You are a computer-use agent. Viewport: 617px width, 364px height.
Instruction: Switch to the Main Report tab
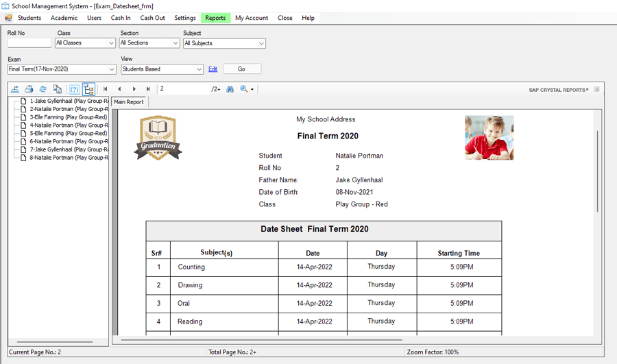(x=129, y=102)
